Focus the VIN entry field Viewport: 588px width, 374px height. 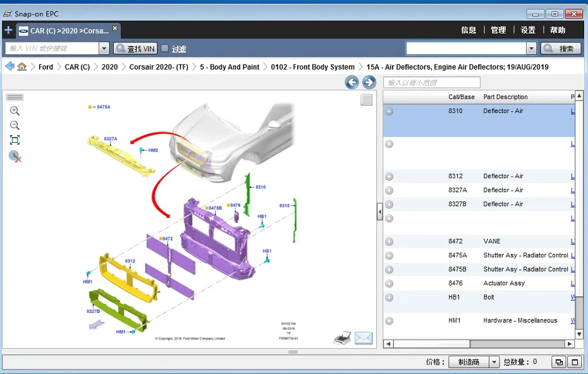52,49
